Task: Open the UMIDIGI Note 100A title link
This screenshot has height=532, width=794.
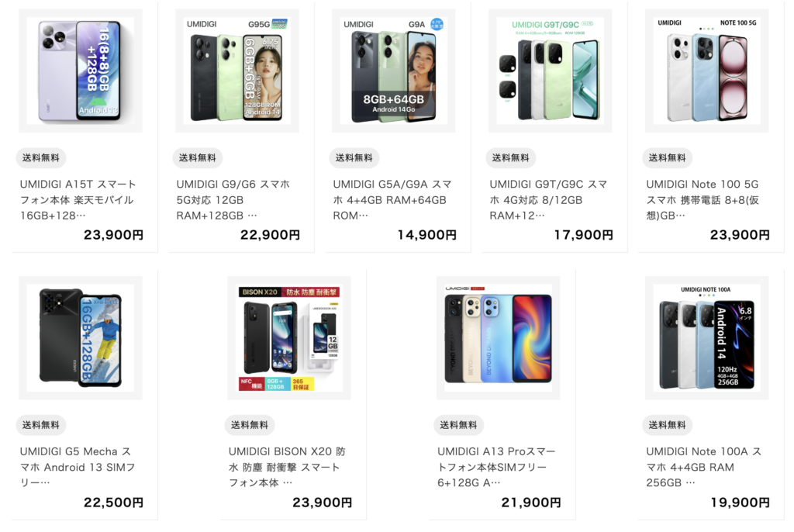Action: (704, 467)
